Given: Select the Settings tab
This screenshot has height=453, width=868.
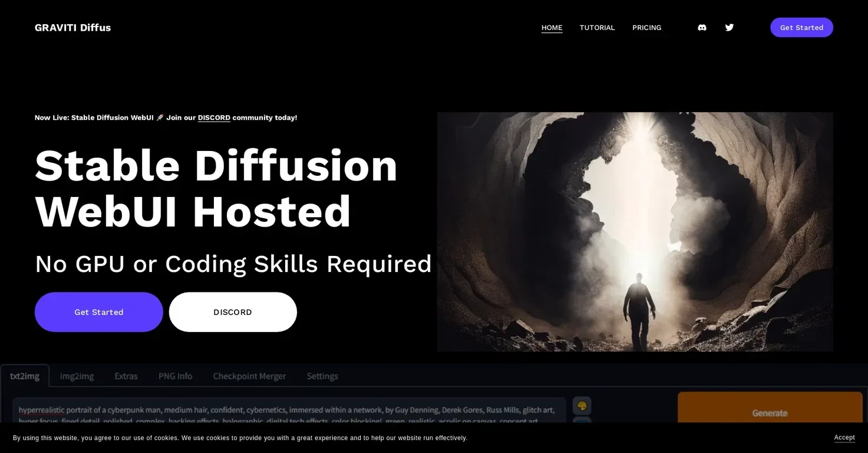Looking at the screenshot, I should click(322, 376).
